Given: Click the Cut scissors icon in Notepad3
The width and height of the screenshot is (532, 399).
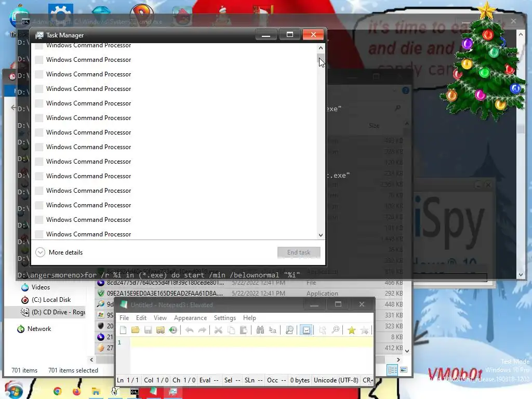Looking at the screenshot, I should [x=218, y=330].
